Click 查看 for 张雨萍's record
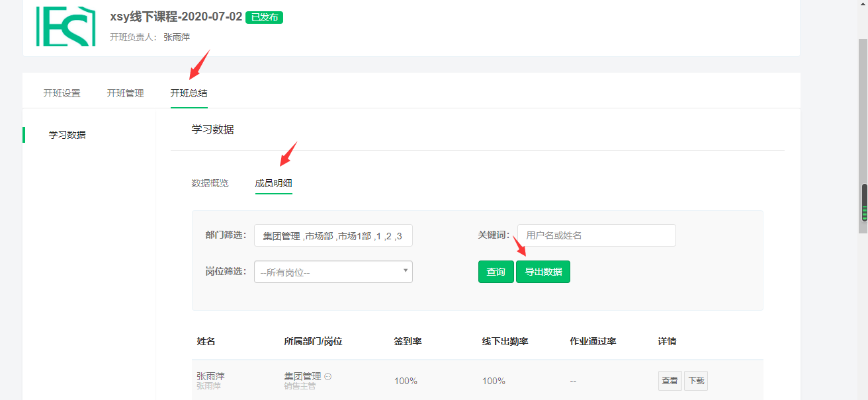Screen dimensions: 868x400 tap(670, 381)
